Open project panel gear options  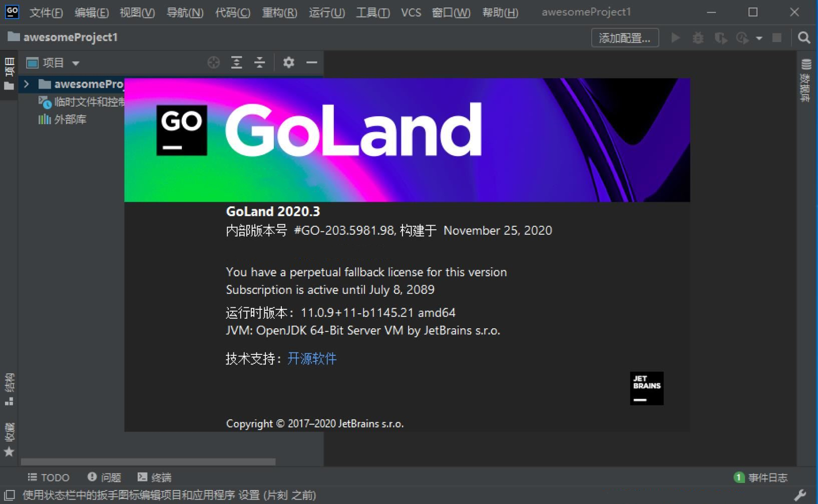pyautogui.click(x=288, y=63)
